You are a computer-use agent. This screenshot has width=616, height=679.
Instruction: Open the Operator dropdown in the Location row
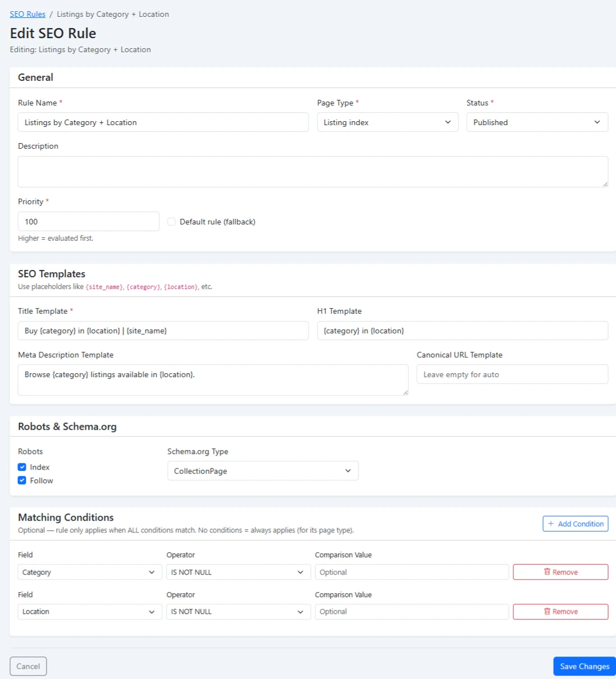(x=238, y=612)
